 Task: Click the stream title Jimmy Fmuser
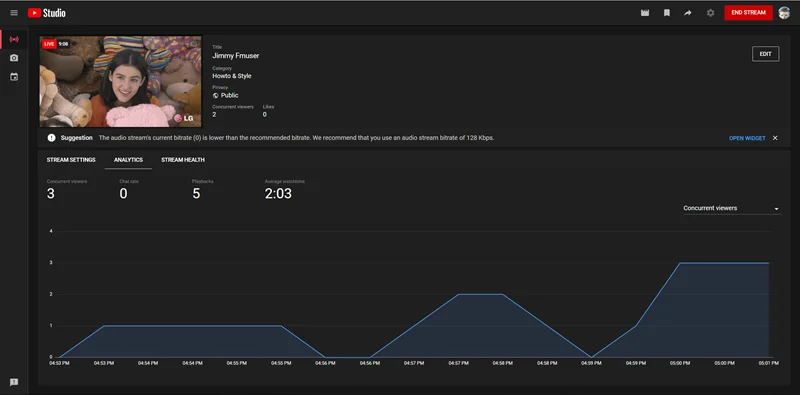pos(236,56)
